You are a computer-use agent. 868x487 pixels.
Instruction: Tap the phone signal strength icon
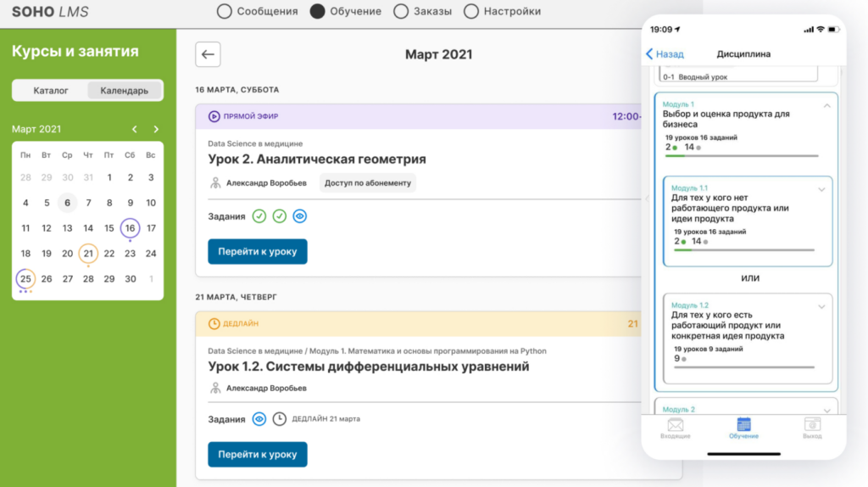(809, 30)
